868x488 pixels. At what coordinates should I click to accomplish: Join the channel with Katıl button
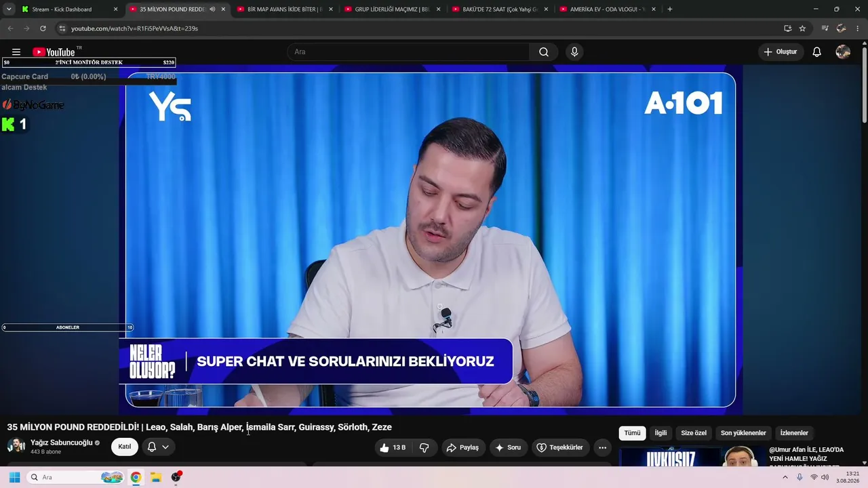(x=125, y=447)
